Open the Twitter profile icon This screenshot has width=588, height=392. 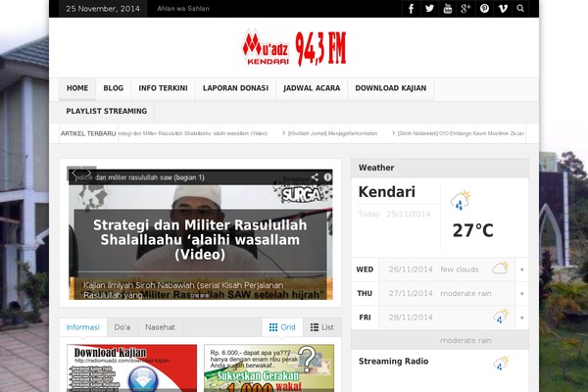tap(429, 8)
